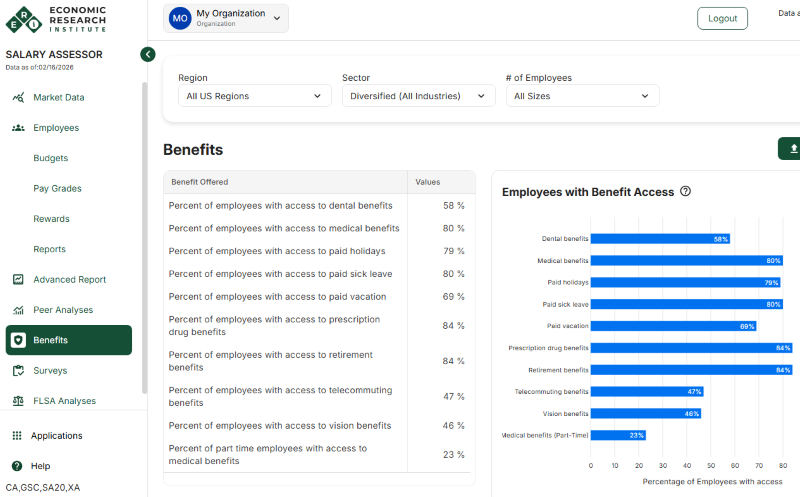Open Peer Analyses in sidebar

63,310
